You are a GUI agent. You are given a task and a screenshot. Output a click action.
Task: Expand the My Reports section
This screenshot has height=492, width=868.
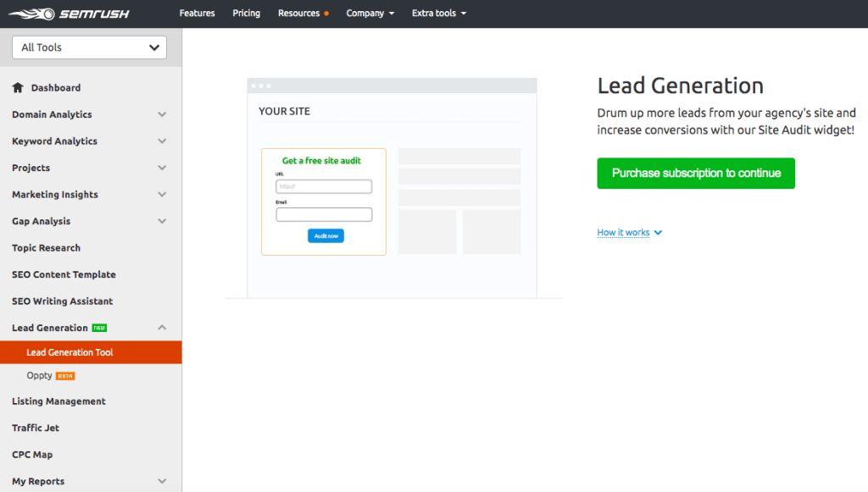click(161, 481)
